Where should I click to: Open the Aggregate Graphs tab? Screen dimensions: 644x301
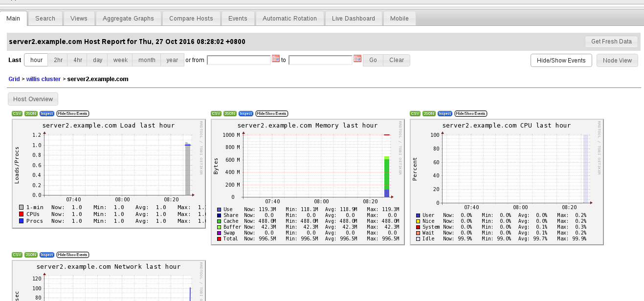click(128, 19)
